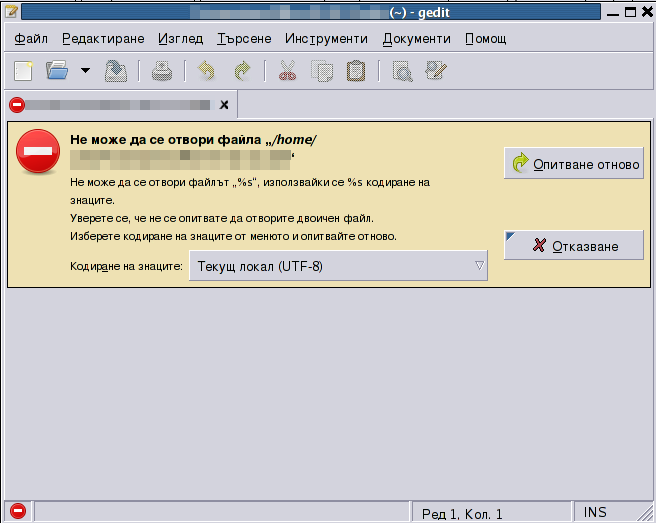Screen dimensions: 656x523
Task: Open the Инструменти menu
Action: tap(326, 39)
